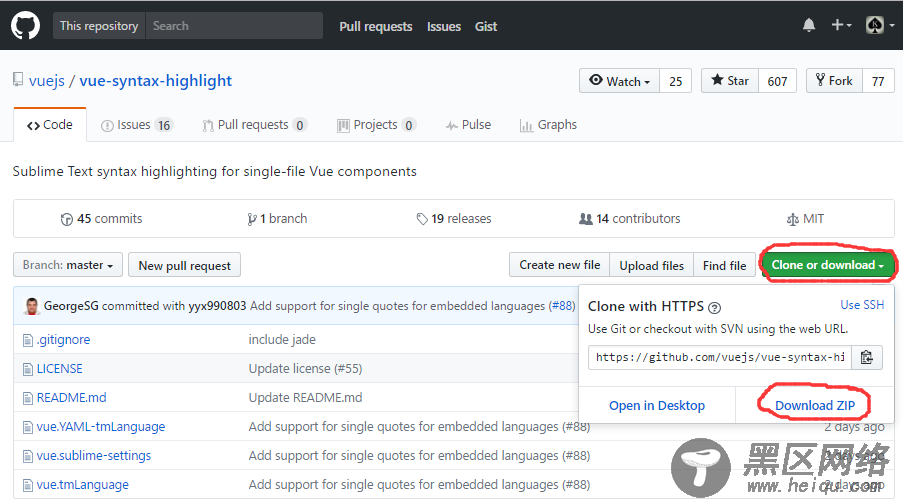Viewport: 903px width, 503px height.
Task: Click Create new file button
Action: click(x=560, y=265)
